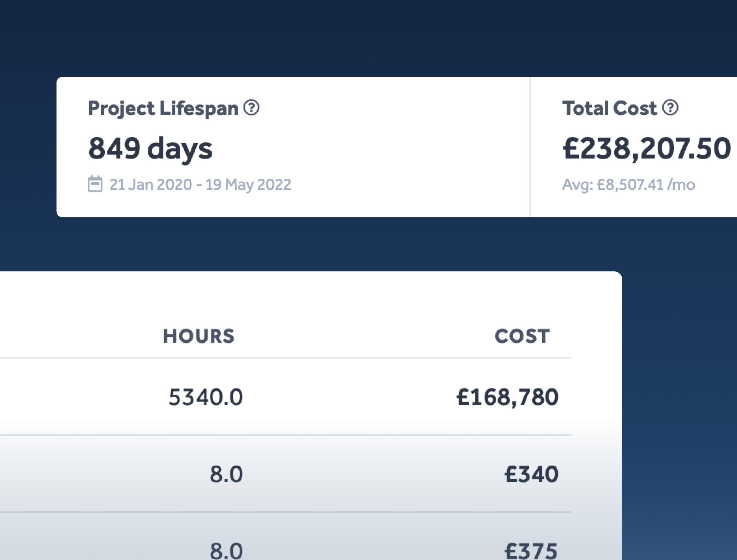Click the 8.0 hours cell in the £340 row
Screen dimensions: 737x560
pyautogui.click(x=226, y=474)
